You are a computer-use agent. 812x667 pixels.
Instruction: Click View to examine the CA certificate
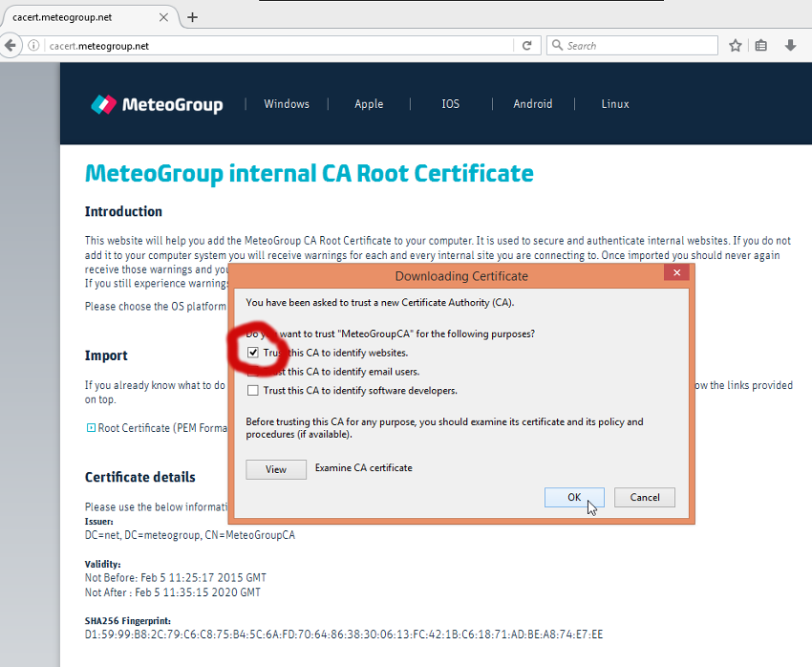point(276,469)
